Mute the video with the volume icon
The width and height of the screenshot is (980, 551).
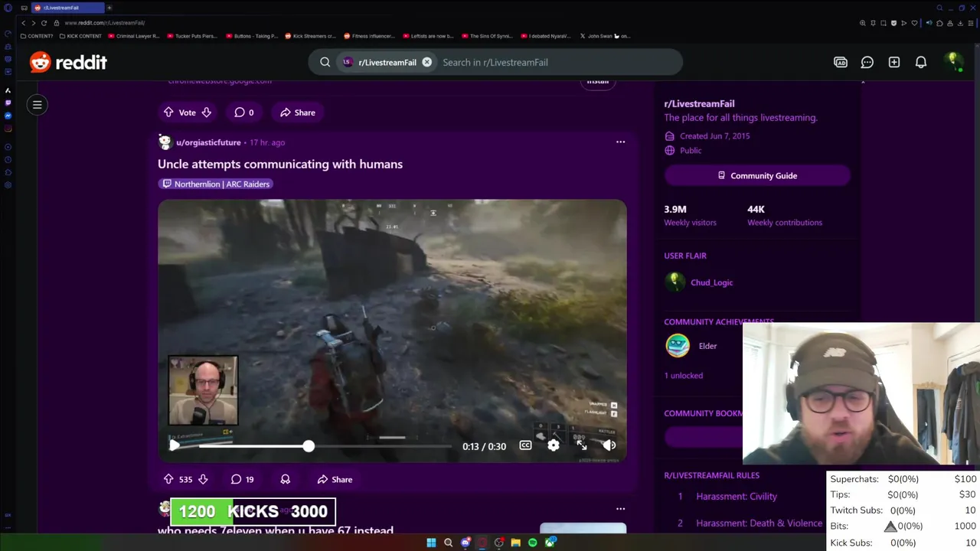click(x=609, y=445)
